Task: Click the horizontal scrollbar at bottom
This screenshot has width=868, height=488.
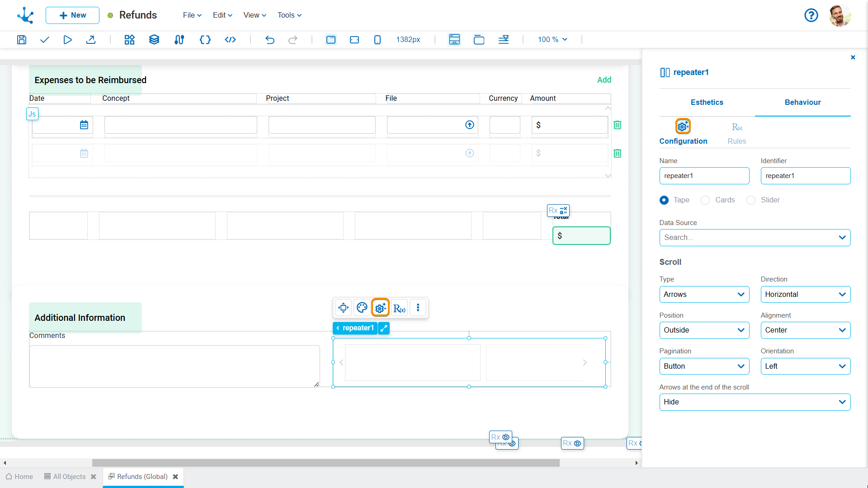Action: pos(325,463)
